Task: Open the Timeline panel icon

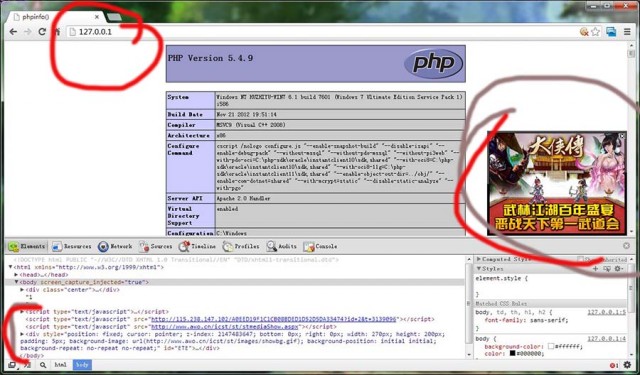Action: click(x=184, y=246)
